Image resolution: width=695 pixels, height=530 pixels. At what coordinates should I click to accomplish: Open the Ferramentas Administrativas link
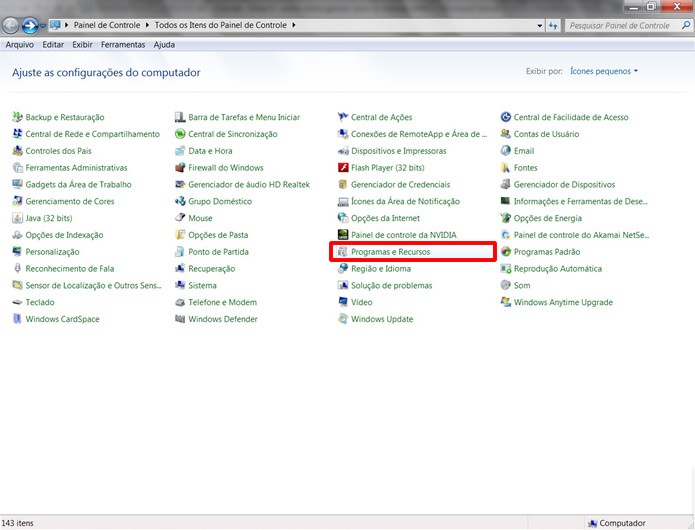[x=76, y=168]
